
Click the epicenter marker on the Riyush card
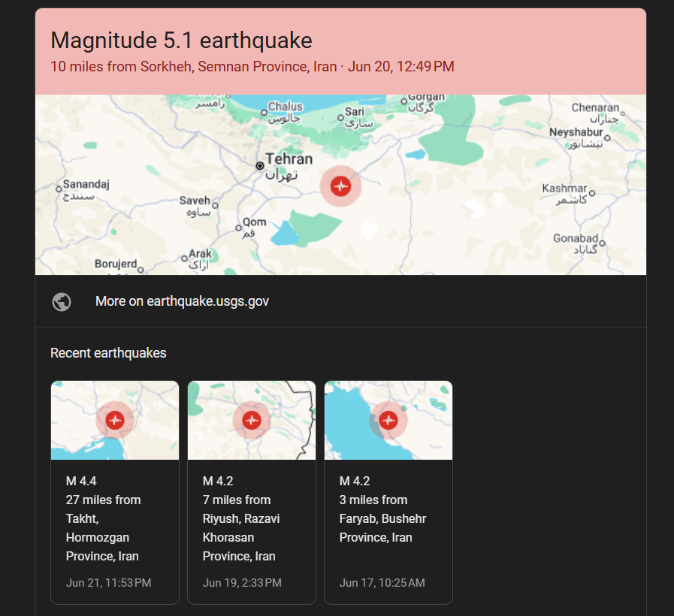point(252,420)
